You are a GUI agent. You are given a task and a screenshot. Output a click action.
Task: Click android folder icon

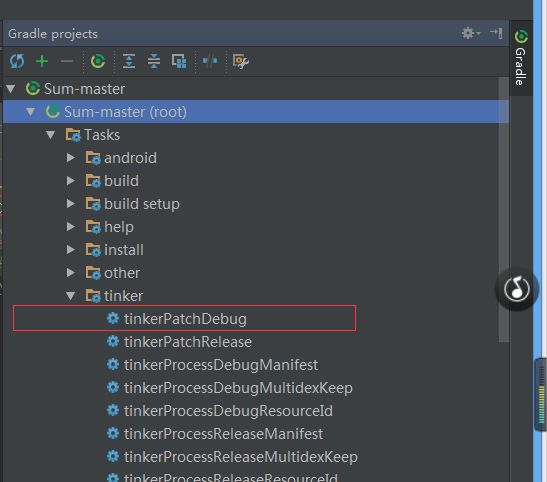click(x=93, y=158)
